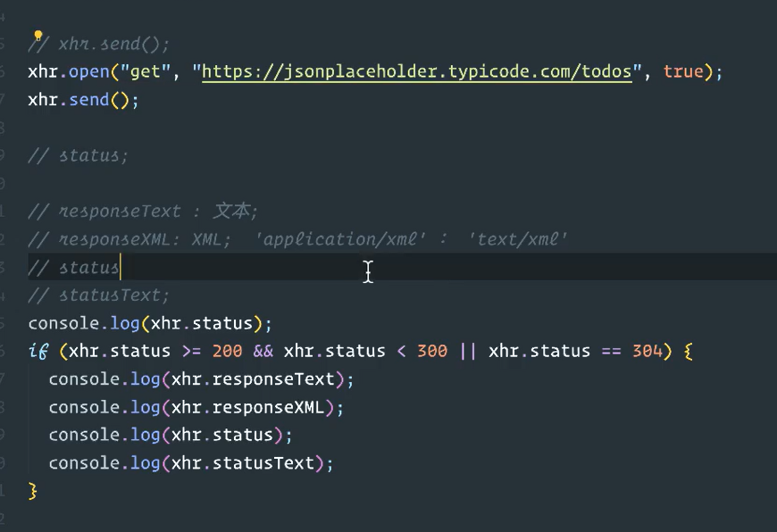This screenshot has height=532, width=777.
Task: Click the unindented console.log(xhr.status); line
Action: coord(150,323)
